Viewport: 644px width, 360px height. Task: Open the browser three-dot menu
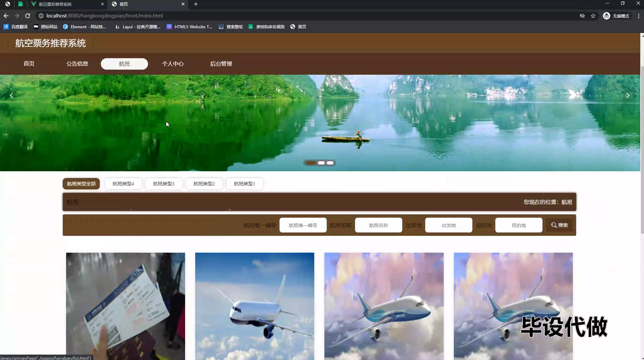(639, 16)
